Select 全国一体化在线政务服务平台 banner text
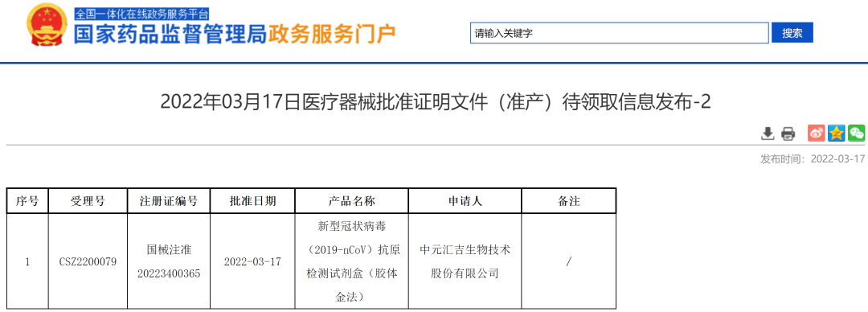This screenshot has width=868, height=312. 141,14
